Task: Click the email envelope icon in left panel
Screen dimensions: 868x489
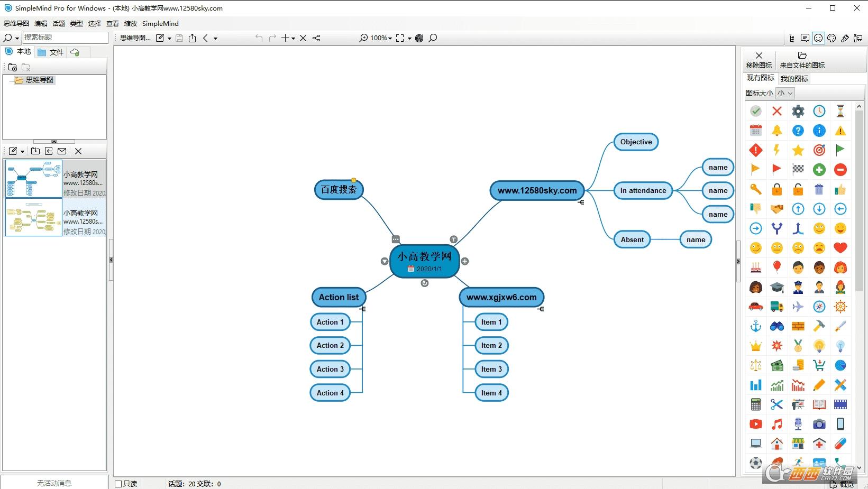Action: click(62, 151)
